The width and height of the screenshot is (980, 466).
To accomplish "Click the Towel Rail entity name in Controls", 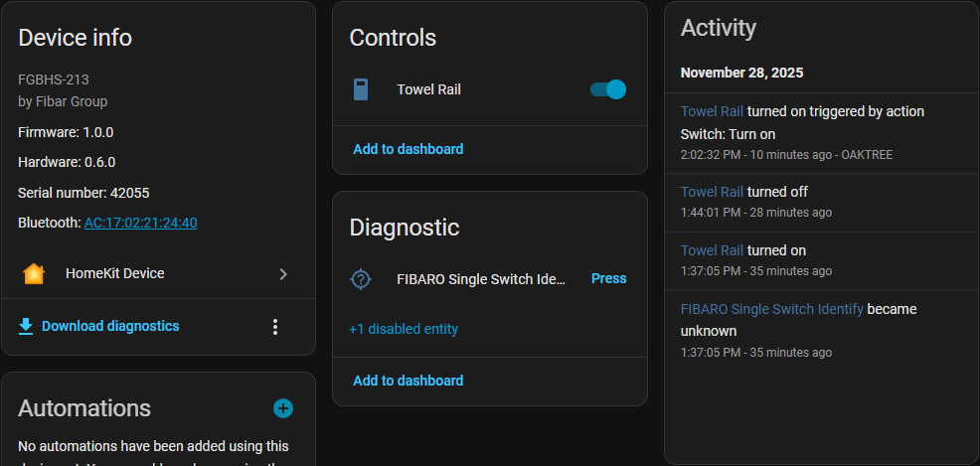I will tap(428, 89).
